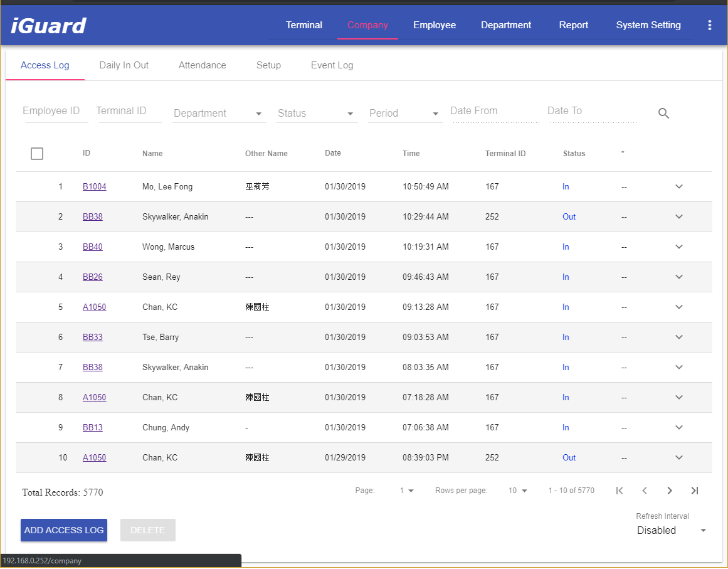Open the Page number dropdown
Viewport: 728px width, 569px height.
pos(406,491)
